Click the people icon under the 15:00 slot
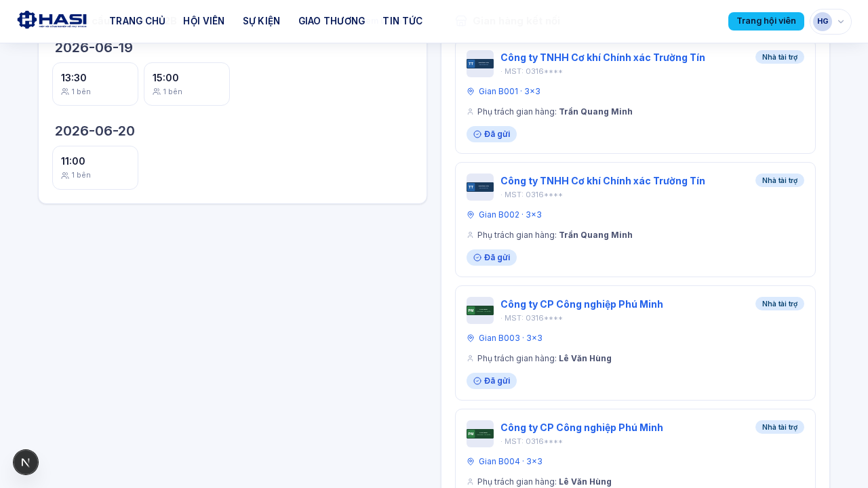The width and height of the screenshot is (868, 488). [157, 91]
